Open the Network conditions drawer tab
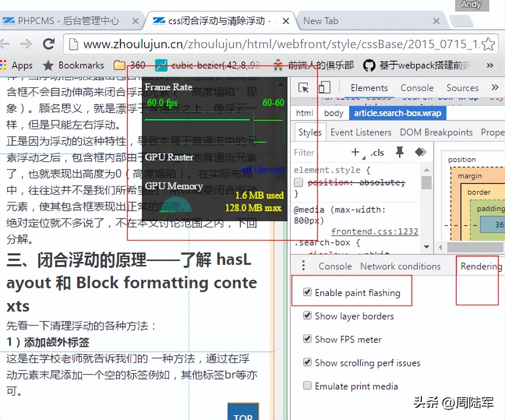Image resolution: width=505 pixels, height=420 pixels. tap(400, 266)
